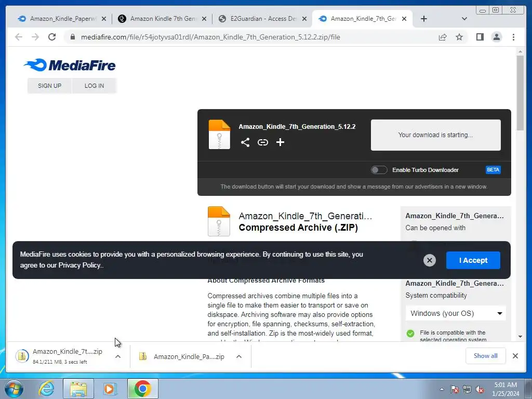Image resolution: width=532 pixels, height=399 pixels.
Task: Copy link using the chain link icon
Action: [x=262, y=142]
